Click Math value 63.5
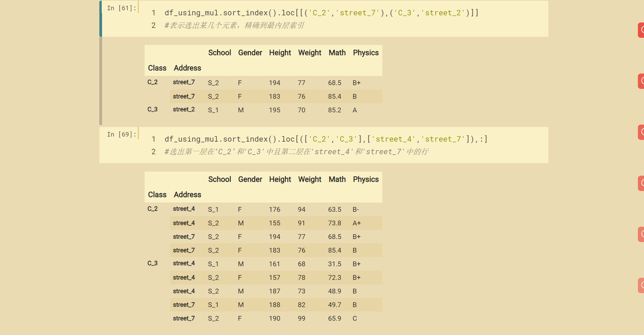Screen dimensions: 644x335 coord(334,210)
